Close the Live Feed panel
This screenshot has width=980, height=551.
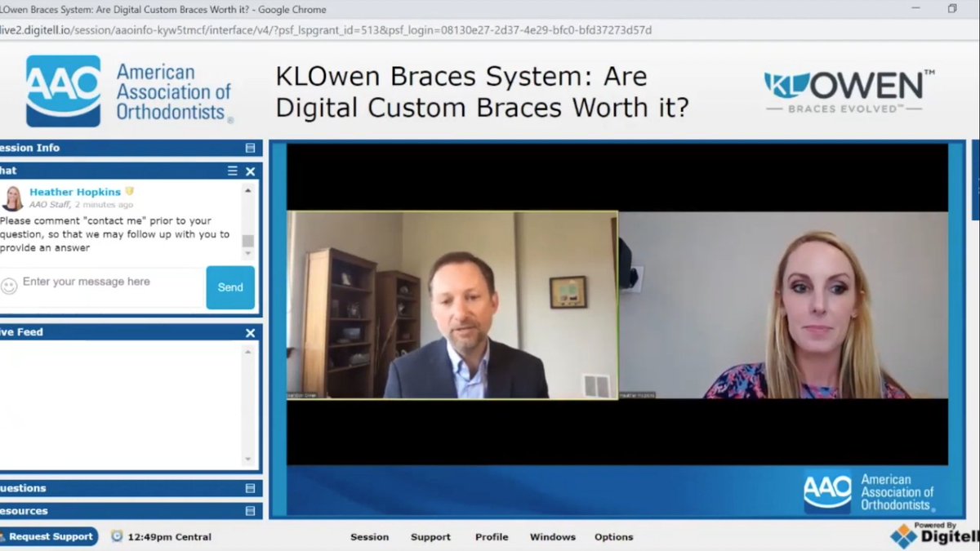click(251, 332)
